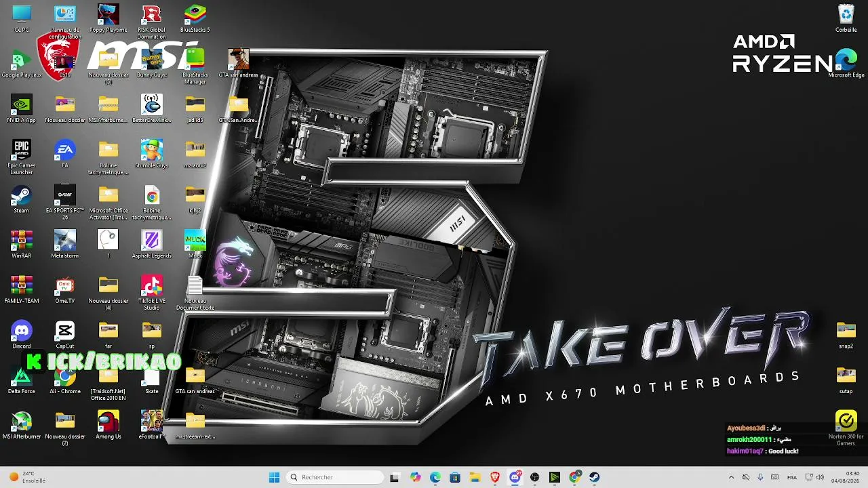Open Steam from the taskbar
868x488 pixels.
pos(595,477)
